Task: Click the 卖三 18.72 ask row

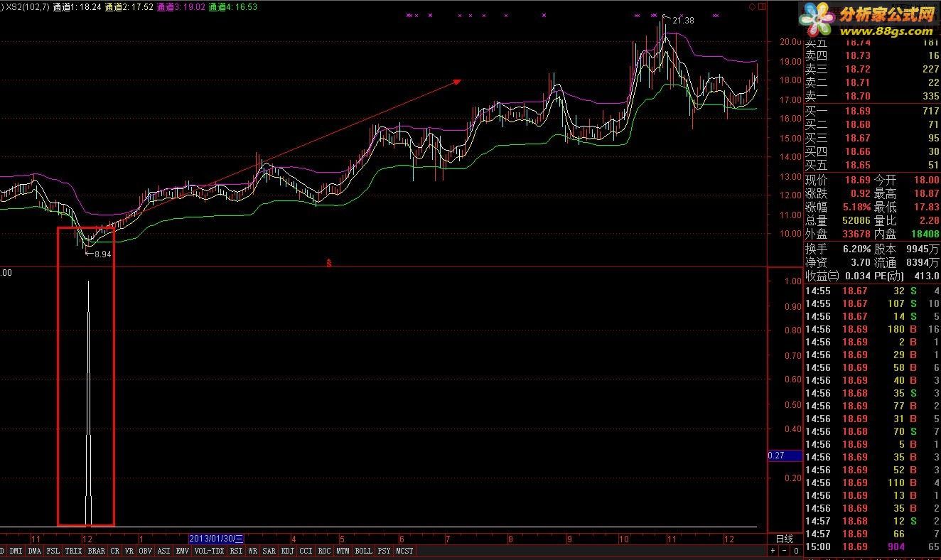Action: pos(872,69)
